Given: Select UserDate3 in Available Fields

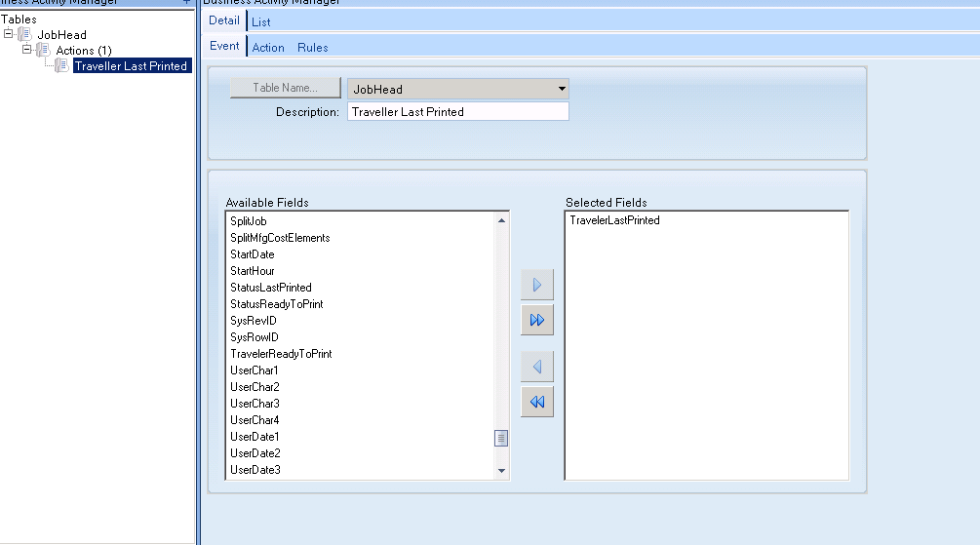Looking at the screenshot, I should point(255,470).
